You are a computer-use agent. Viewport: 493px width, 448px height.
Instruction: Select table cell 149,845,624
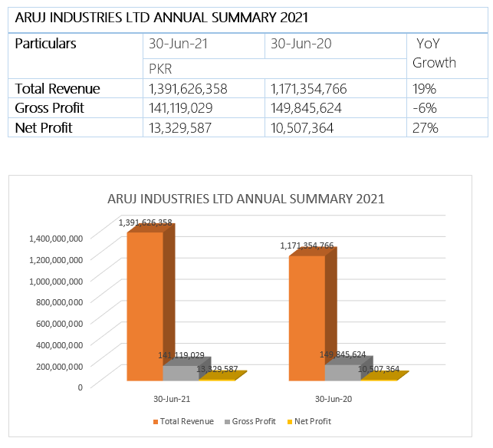(336, 108)
